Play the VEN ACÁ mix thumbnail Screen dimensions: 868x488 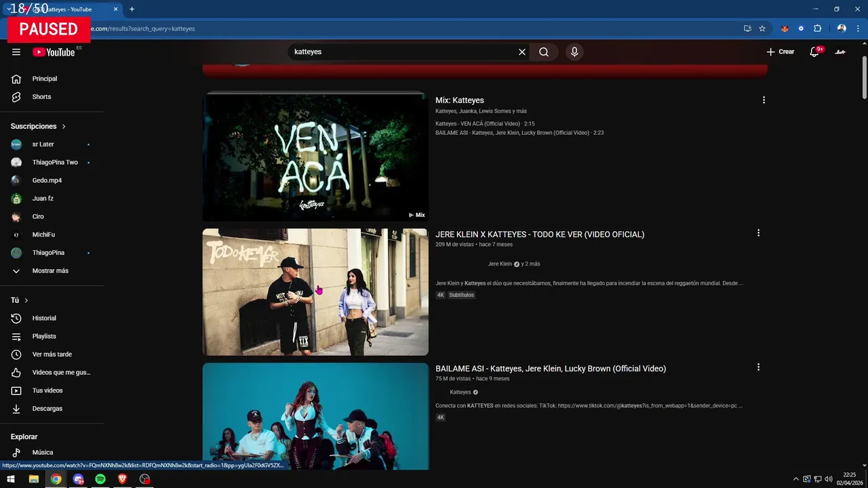click(x=315, y=157)
